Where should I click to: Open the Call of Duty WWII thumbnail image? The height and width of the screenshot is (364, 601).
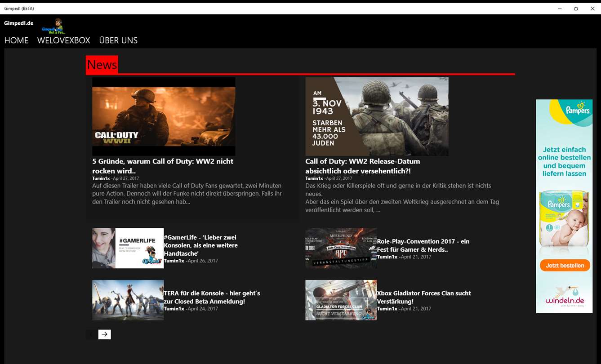pyautogui.click(x=164, y=116)
